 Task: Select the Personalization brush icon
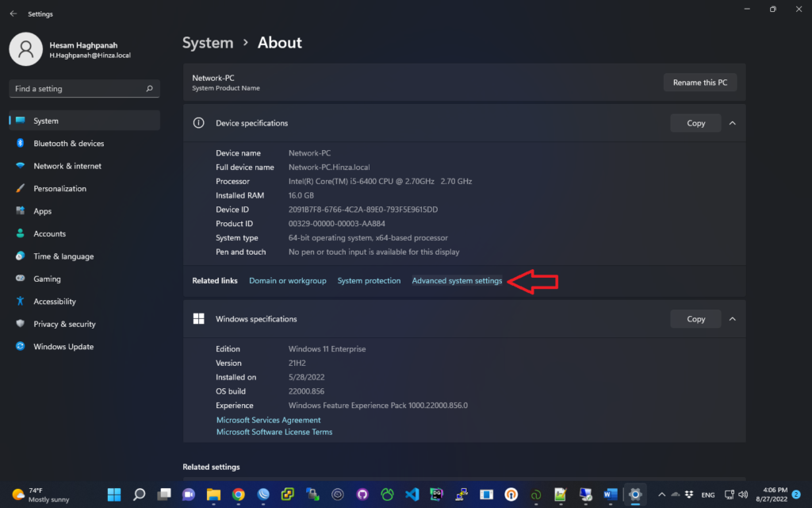(x=20, y=189)
